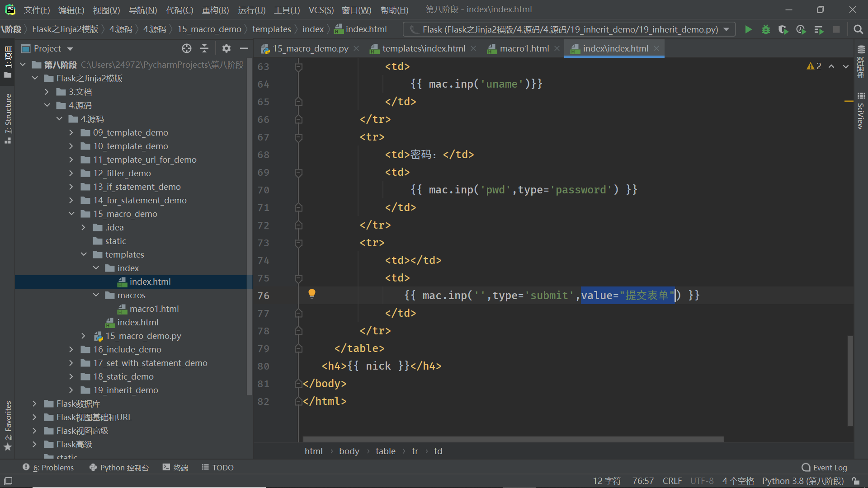This screenshot has height=488, width=868.
Task: Open the SciView side tool window
Action: [861, 111]
